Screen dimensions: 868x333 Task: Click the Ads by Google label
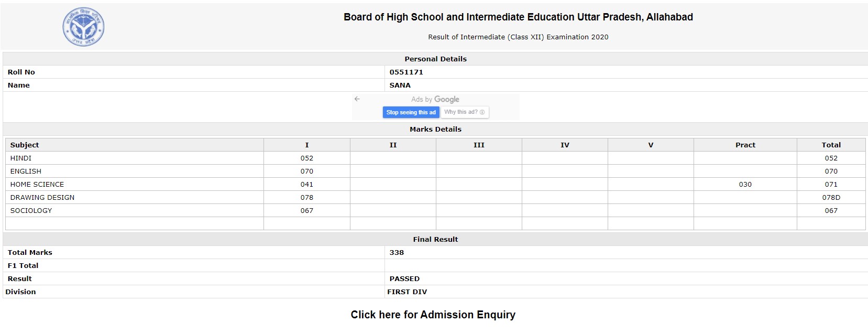[435, 99]
